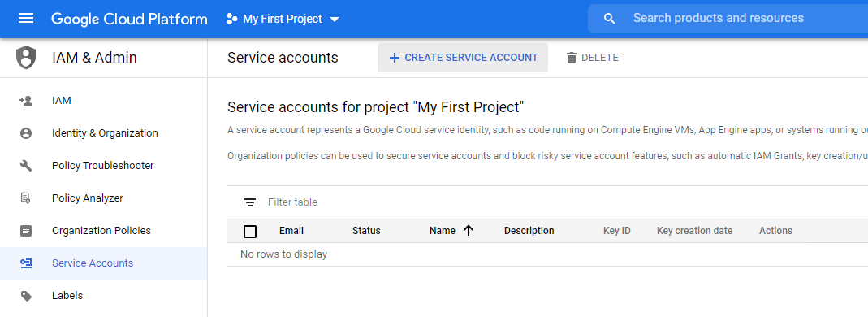Click the Organization Policies list icon
Screen dimensions: 868x317
coord(26,231)
